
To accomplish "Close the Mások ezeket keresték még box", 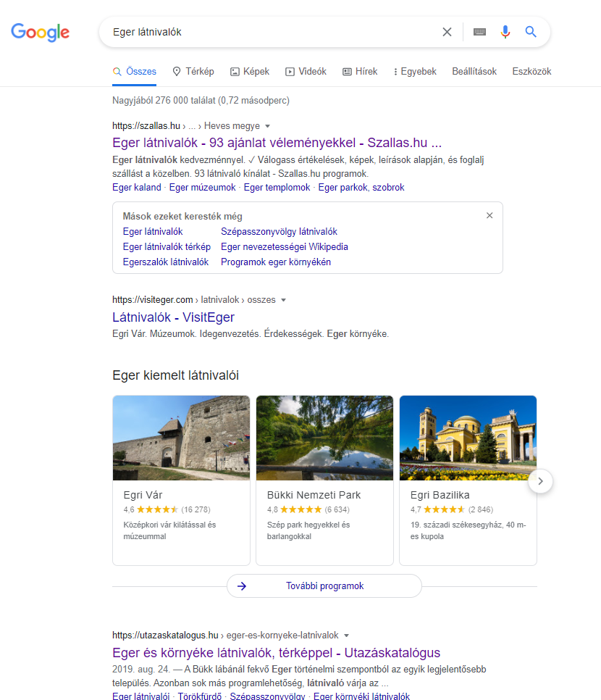I will [489, 216].
